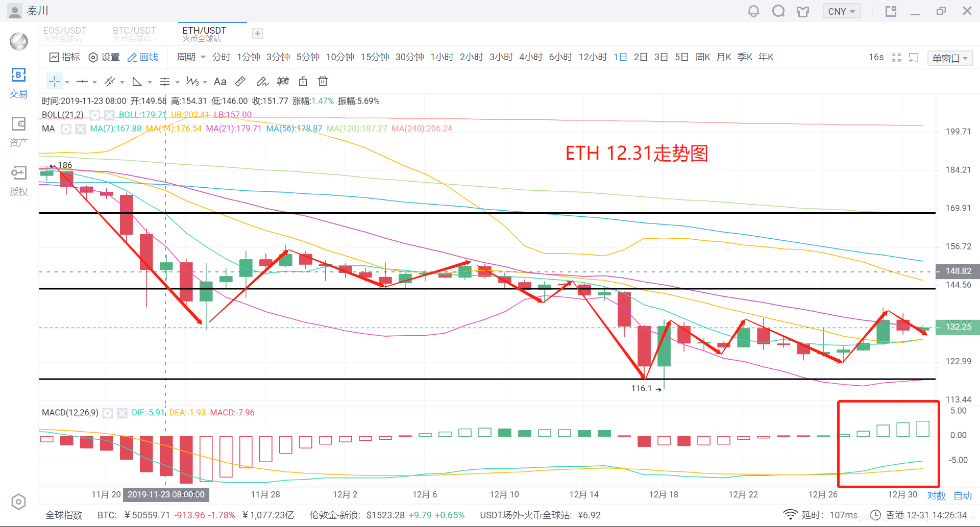The width and height of the screenshot is (980, 527).
Task: Select the crosshair cursor tool
Action: click(54, 82)
